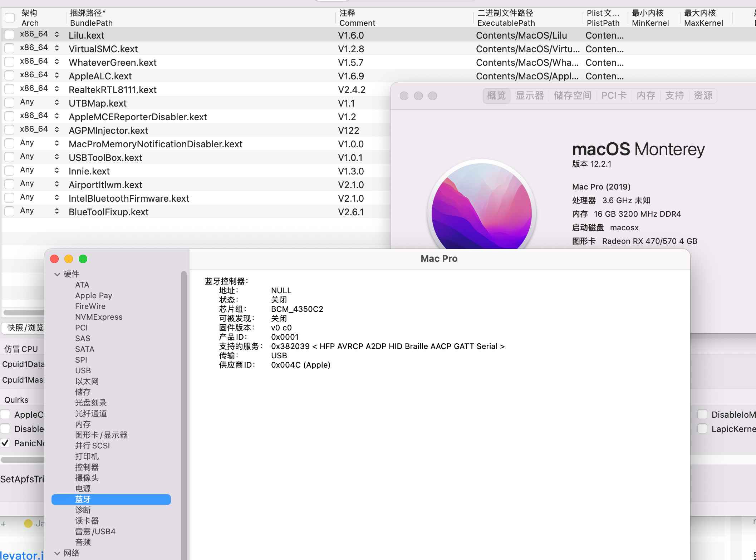The image size is (756, 560).
Task: Toggle the select-all checkbox in the kext list header
Action: point(10,18)
